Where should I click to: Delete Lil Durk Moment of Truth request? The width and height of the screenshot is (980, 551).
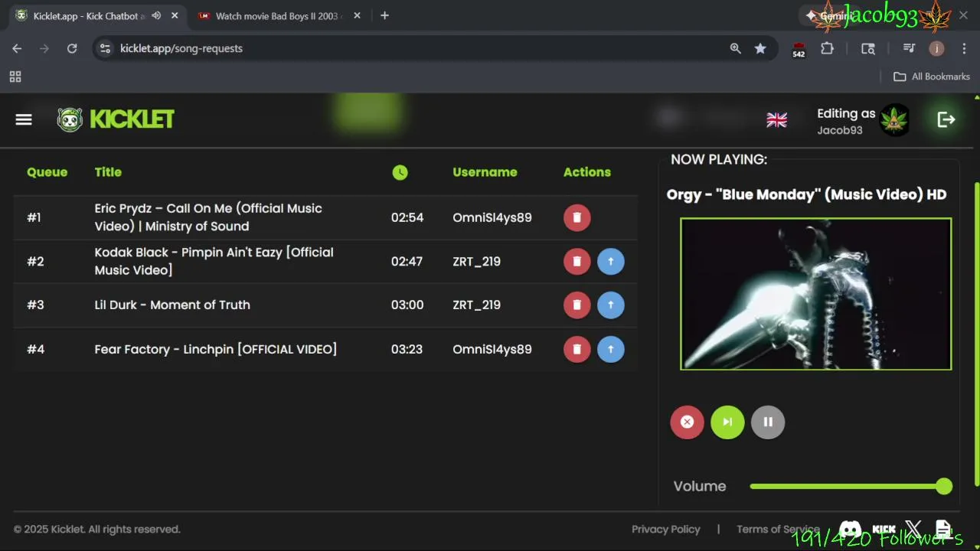tap(577, 305)
